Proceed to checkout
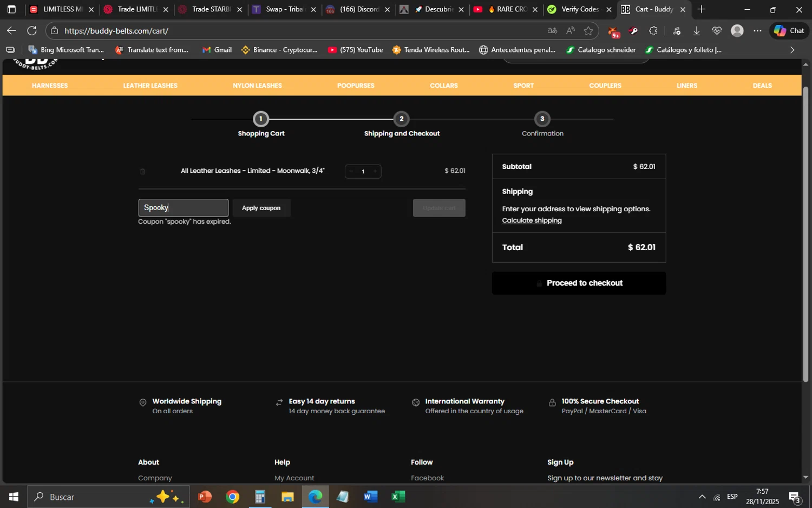The height and width of the screenshot is (508, 812). pyautogui.click(x=579, y=283)
